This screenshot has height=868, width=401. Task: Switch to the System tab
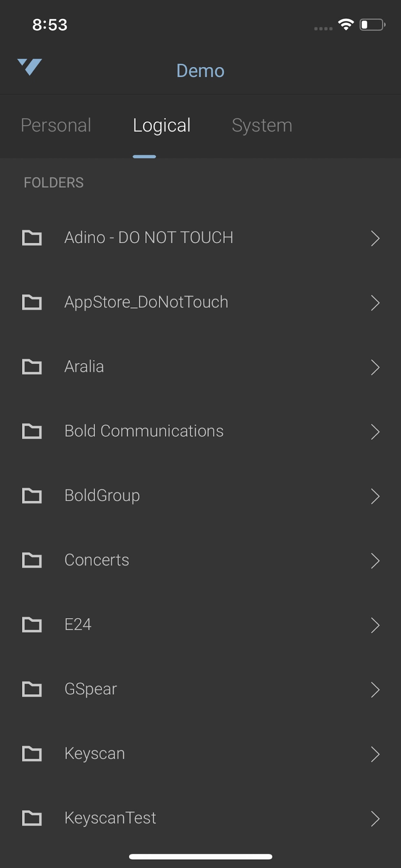pyautogui.click(x=262, y=125)
